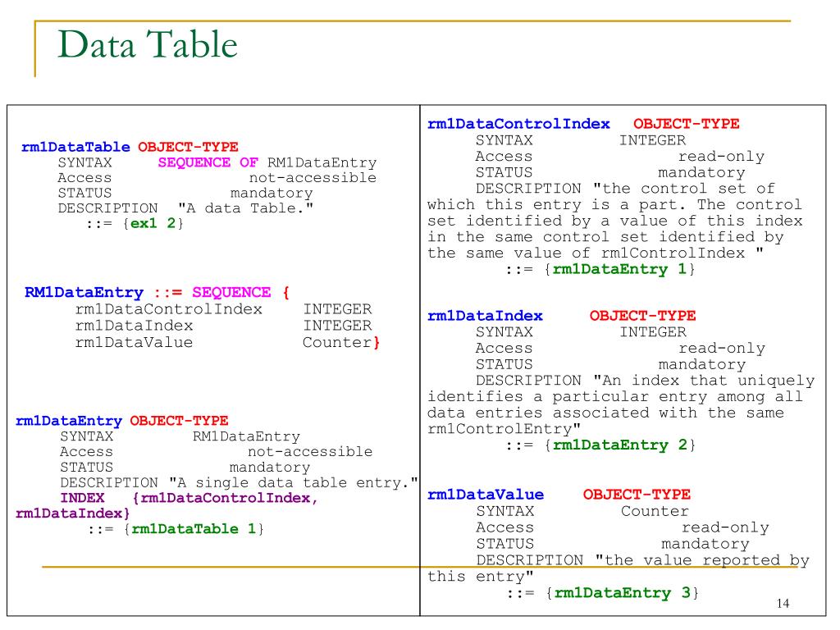
Task: Select the green "{rm1DataEntry 1}" assignment
Action: (620, 269)
